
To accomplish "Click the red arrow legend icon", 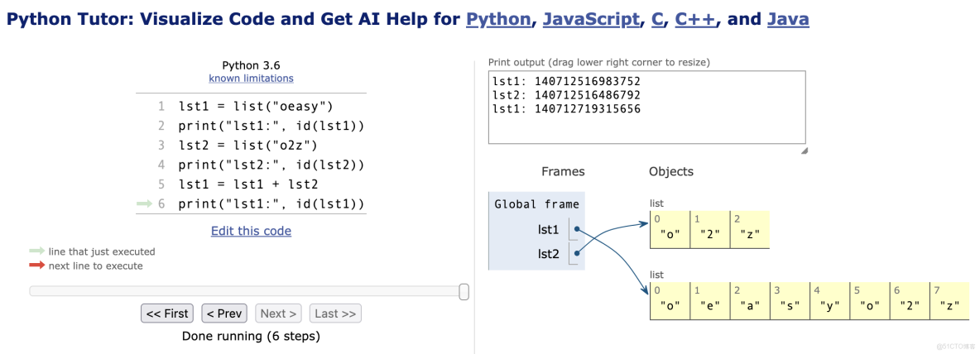I will (x=37, y=265).
